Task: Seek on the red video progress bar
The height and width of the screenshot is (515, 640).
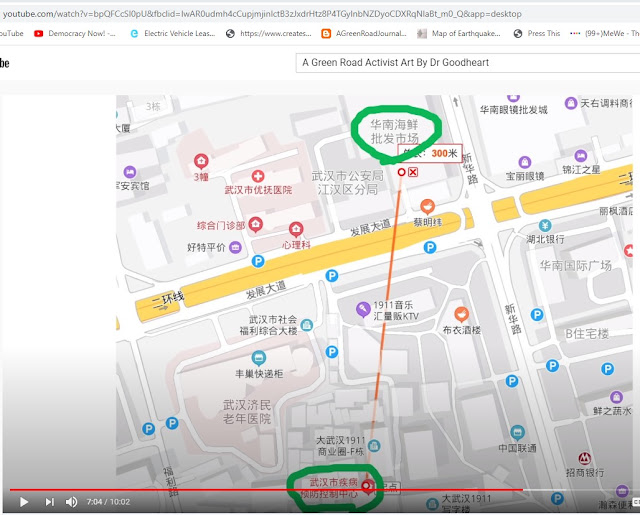Action: [266, 489]
